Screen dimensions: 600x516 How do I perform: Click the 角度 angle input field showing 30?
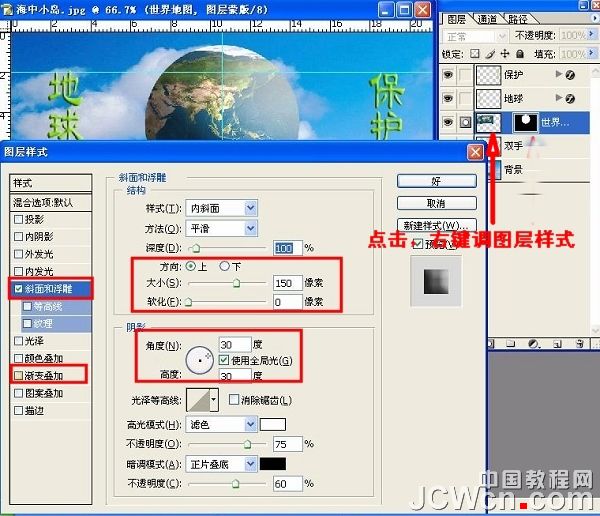(x=235, y=345)
